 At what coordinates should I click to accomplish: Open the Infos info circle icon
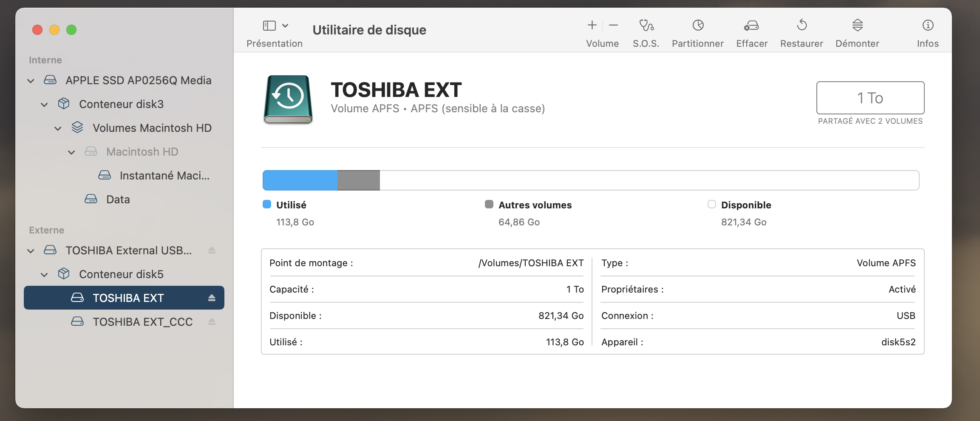(x=928, y=26)
